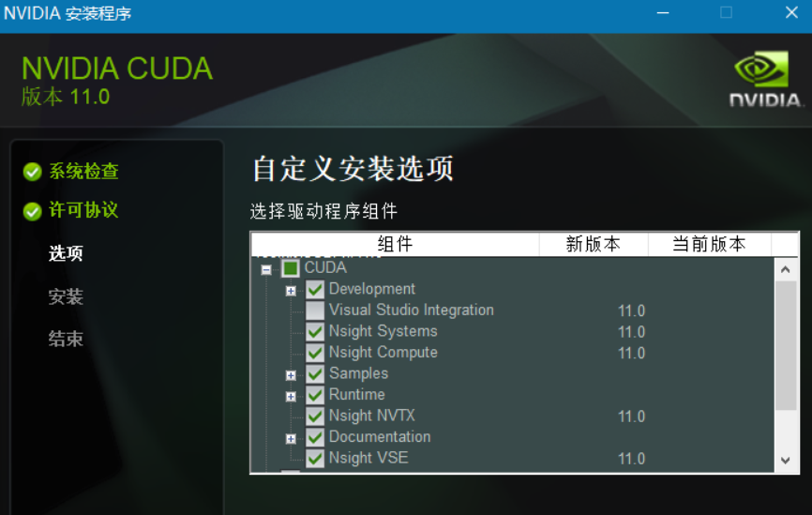Select the 选项 step in sidebar
The image size is (812, 515).
(x=66, y=253)
